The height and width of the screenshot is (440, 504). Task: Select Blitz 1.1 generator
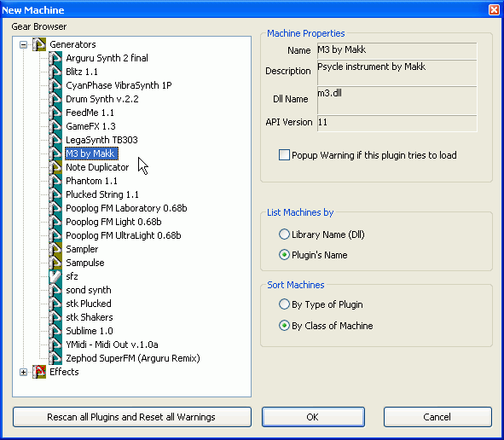point(82,72)
